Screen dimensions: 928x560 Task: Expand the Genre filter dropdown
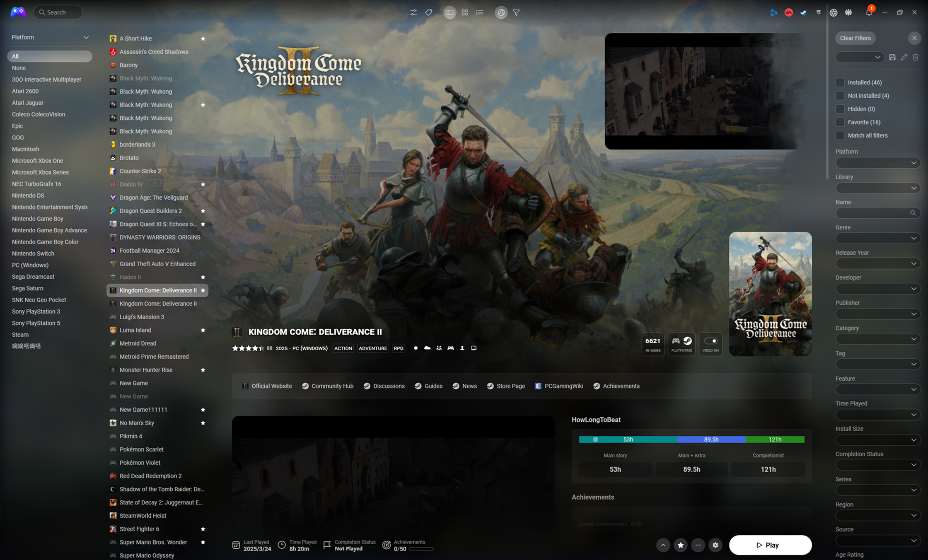[x=877, y=238]
